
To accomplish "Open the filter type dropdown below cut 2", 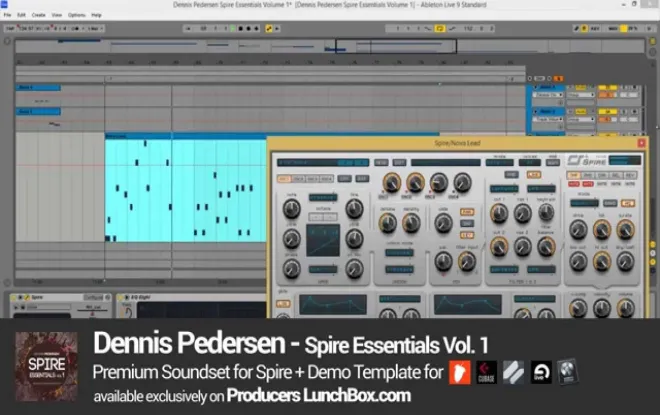I will pos(504,269).
